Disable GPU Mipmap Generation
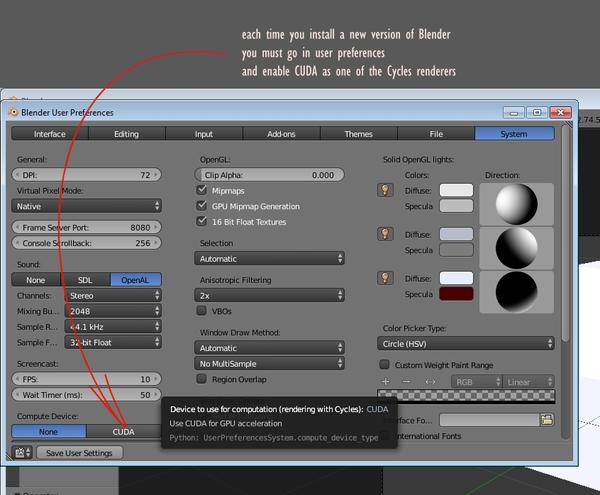The image size is (600, 495). (x=201, y=205)
